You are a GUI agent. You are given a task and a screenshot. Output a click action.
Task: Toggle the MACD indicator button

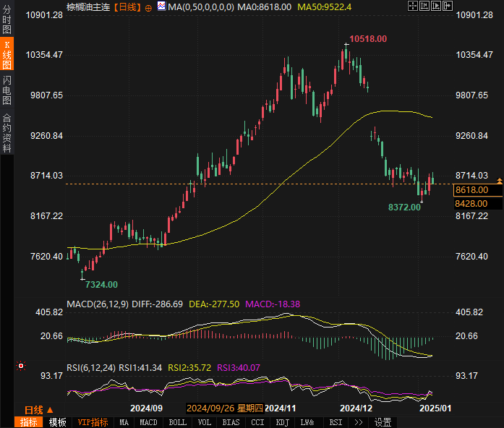(148, 422)
